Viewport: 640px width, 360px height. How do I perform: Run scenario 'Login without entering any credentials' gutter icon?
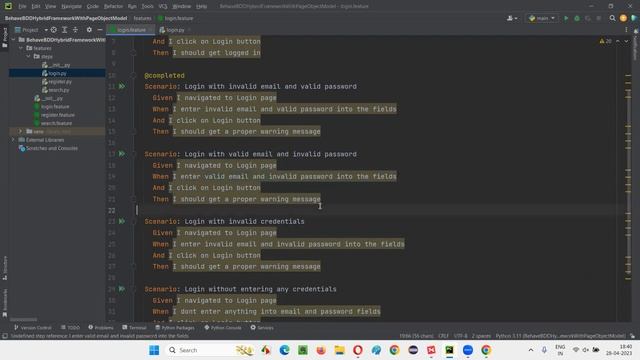pyautogui.click(x=122, y=289)
